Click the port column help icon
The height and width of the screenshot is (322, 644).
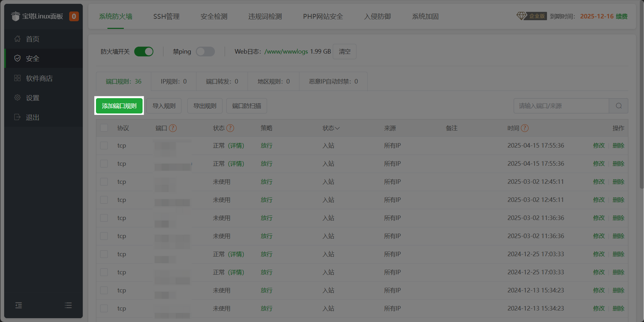click(173, 128)
